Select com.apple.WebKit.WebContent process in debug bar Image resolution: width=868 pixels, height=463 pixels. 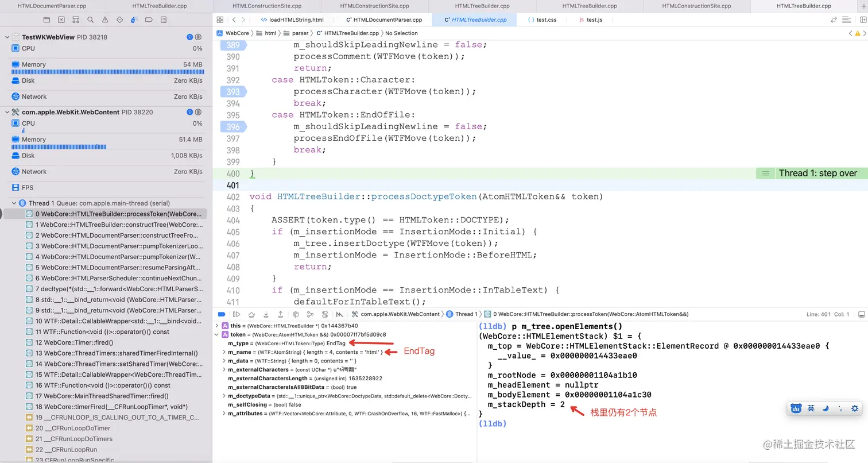[396, 314]
